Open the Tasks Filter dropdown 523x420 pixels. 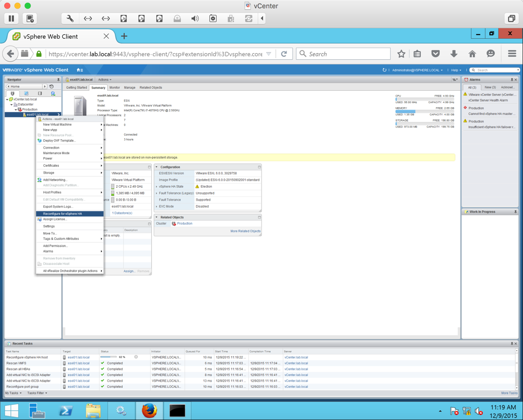37,393
